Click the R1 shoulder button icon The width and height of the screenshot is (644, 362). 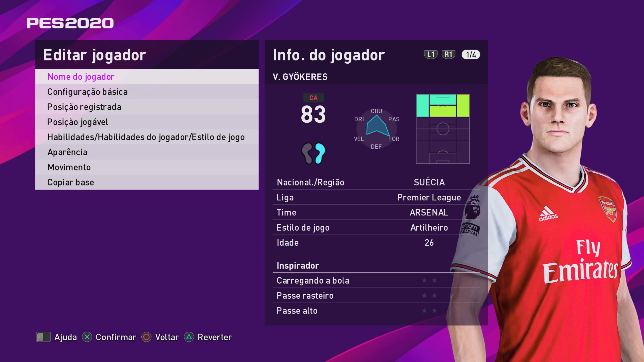tap(448, 54)
